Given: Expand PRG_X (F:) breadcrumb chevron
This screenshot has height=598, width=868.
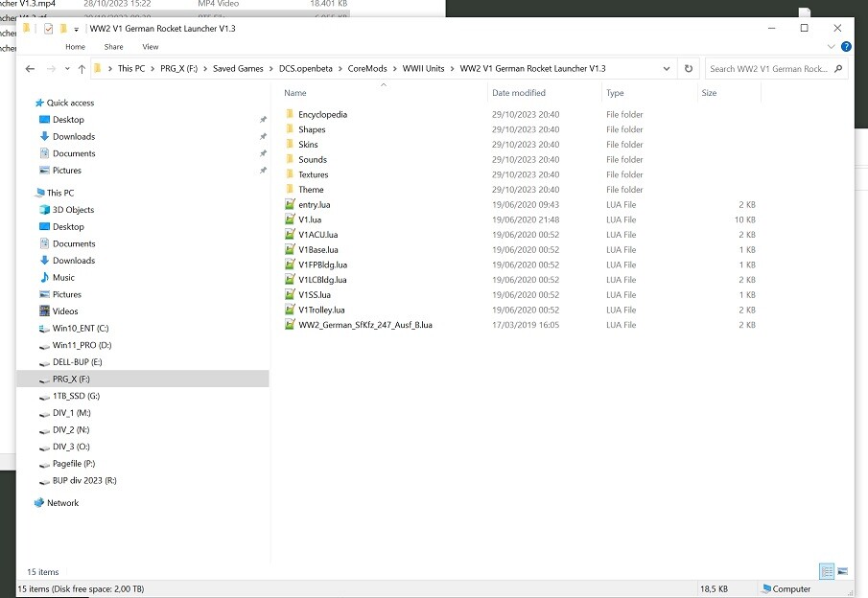Looking at the screenshot, I should pos(205,69).
